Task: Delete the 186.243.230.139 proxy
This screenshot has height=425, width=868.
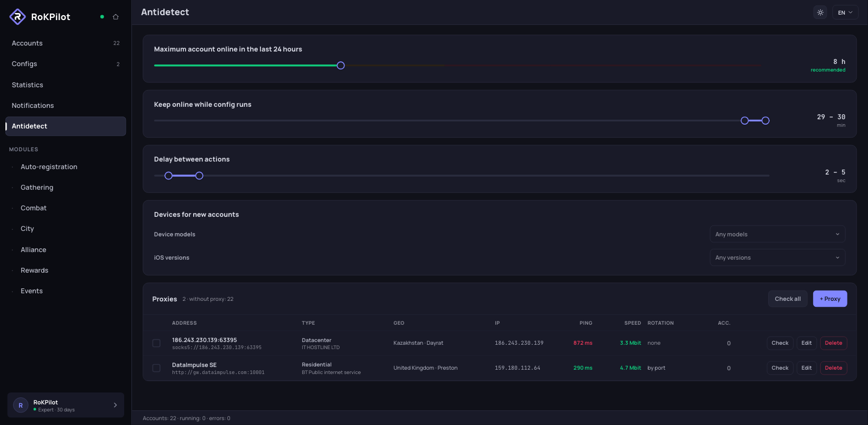Action: (834, 343)
